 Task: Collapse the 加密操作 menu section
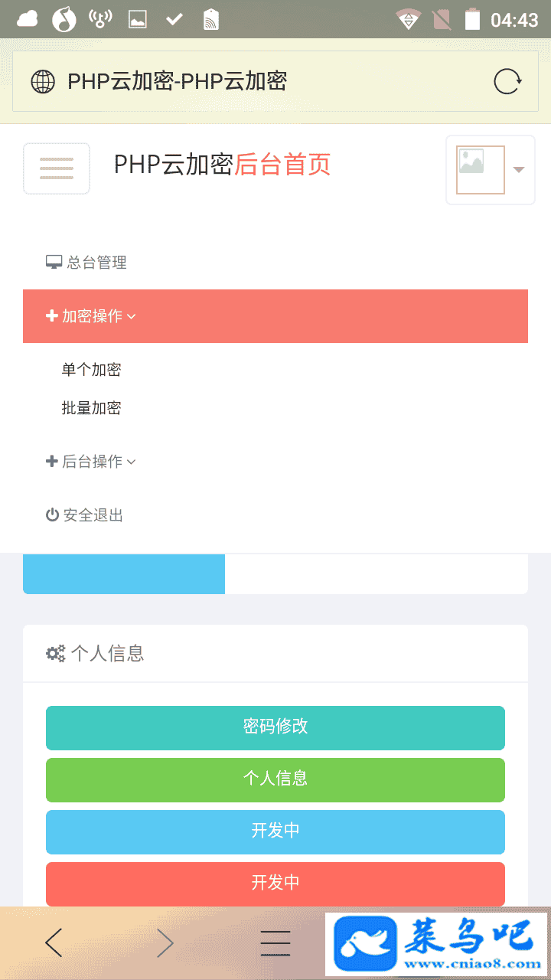(92, 316)
